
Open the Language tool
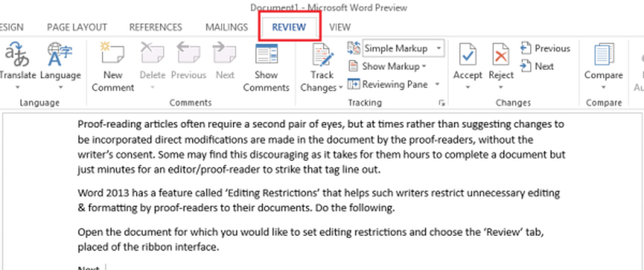[60, 55]
